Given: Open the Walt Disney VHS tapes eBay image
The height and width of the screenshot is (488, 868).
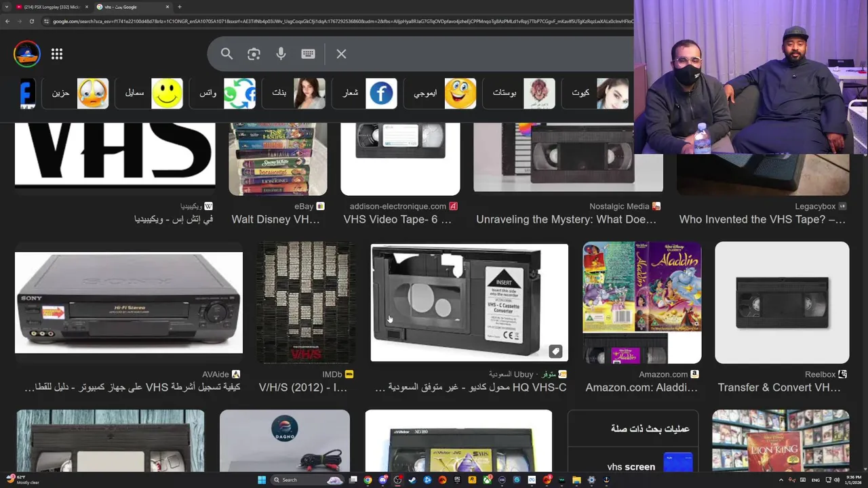Looking at the screenshot, I should tap(278, 159).
